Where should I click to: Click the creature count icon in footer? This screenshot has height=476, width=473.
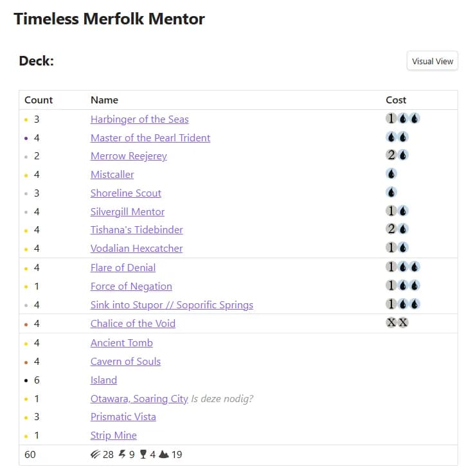click(95, 454)
